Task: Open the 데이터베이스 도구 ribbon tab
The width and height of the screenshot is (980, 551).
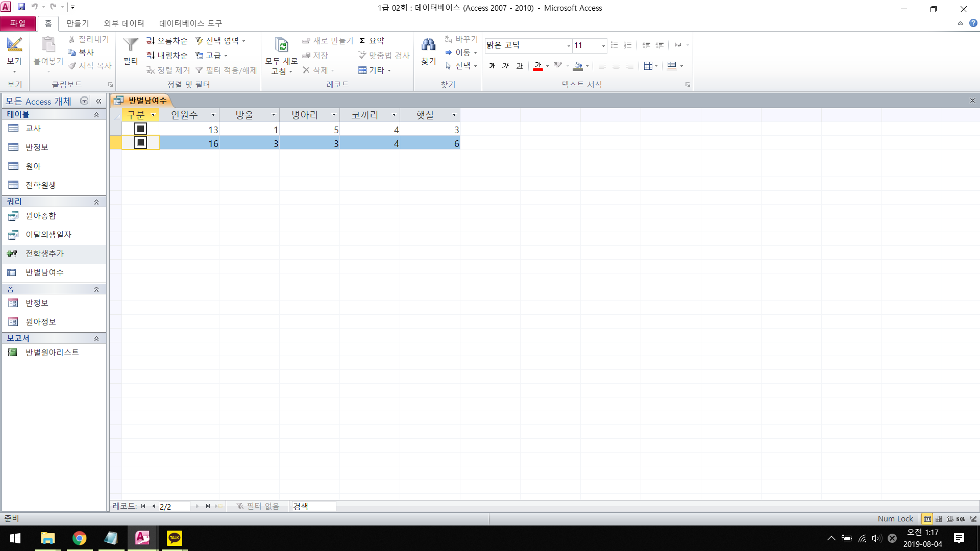Action: tap(190, 23)
